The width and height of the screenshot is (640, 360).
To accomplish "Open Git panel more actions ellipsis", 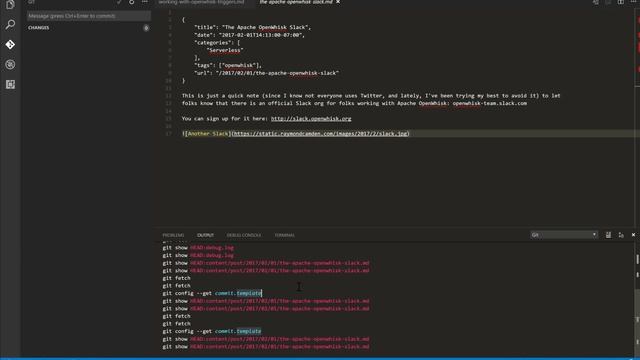I will pos(144,2).
